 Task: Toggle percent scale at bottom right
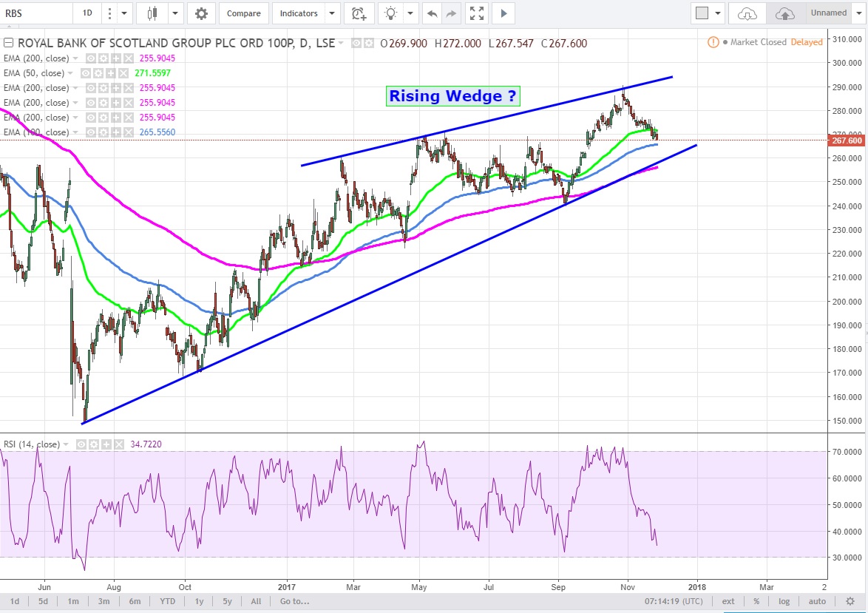(756, 601)
